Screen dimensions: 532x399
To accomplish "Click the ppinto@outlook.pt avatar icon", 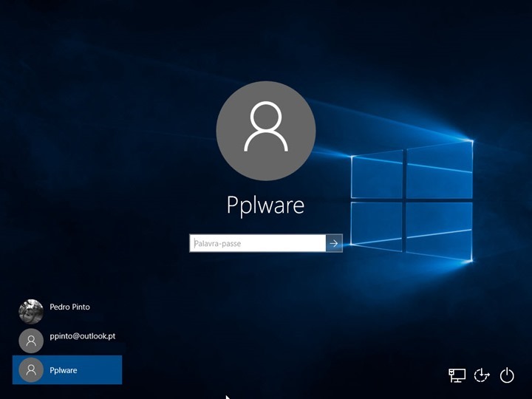I will pyautogui.click(x=31, y=341).
